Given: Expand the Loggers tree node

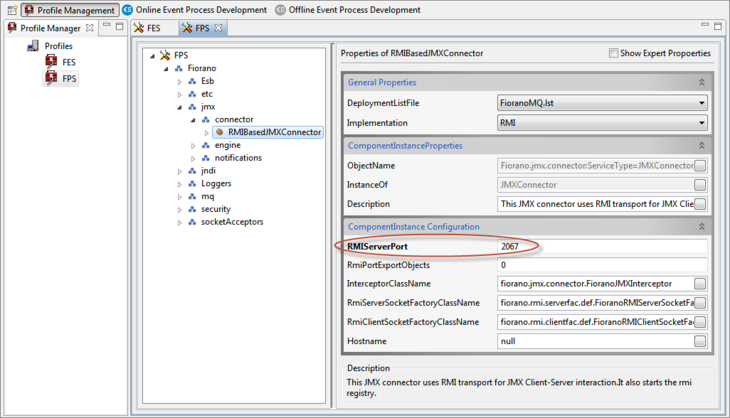Looking at the screenshot, I should pos(179,184).
